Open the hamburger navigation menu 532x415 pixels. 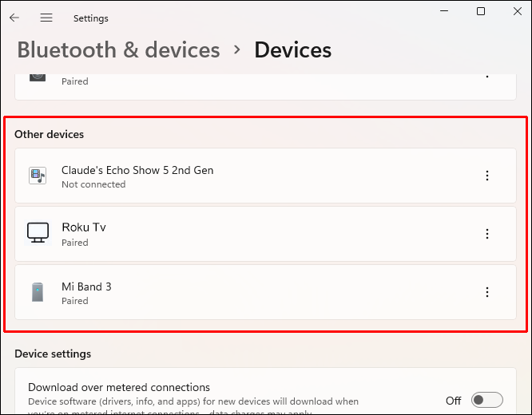click(46, 18)
